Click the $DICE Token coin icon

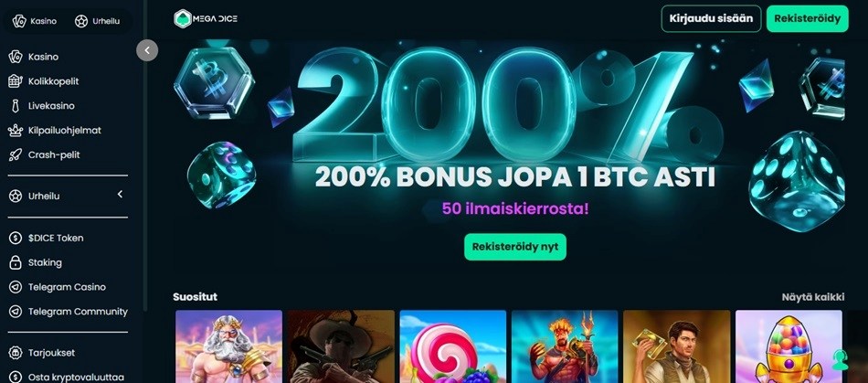15,238
